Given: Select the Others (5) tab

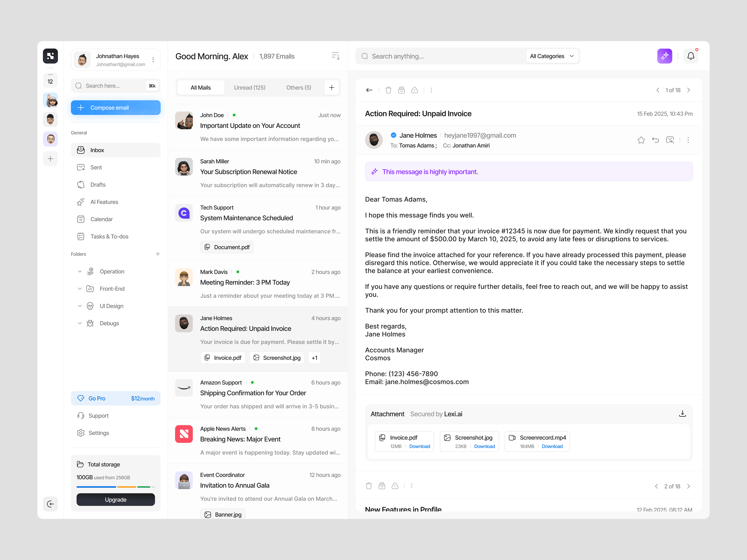Looking at the screenshot, I should tap(298, 87).
